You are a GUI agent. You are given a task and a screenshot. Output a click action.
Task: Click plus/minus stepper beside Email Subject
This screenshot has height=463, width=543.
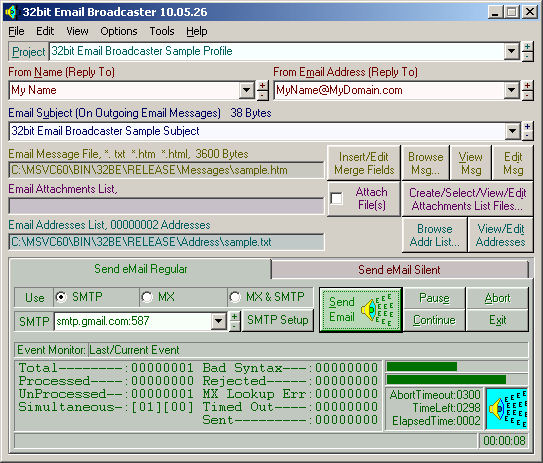click(527, 131)
